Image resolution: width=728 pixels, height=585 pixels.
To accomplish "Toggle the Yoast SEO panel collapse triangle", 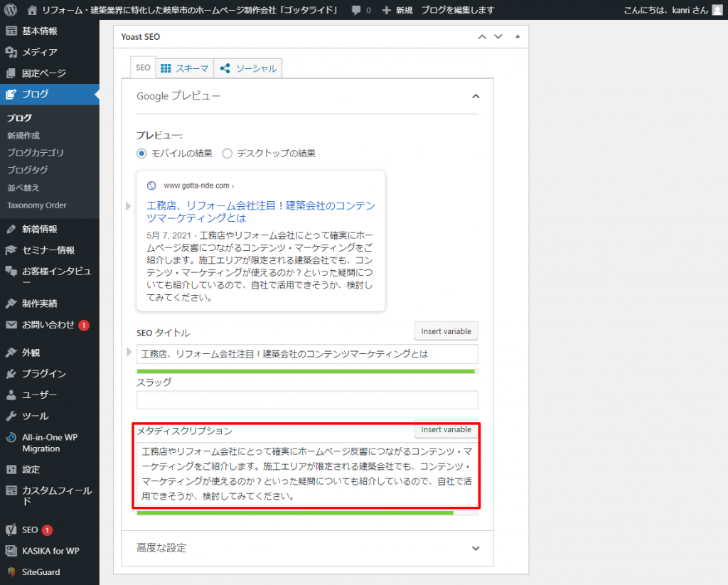I will [518, 36].
